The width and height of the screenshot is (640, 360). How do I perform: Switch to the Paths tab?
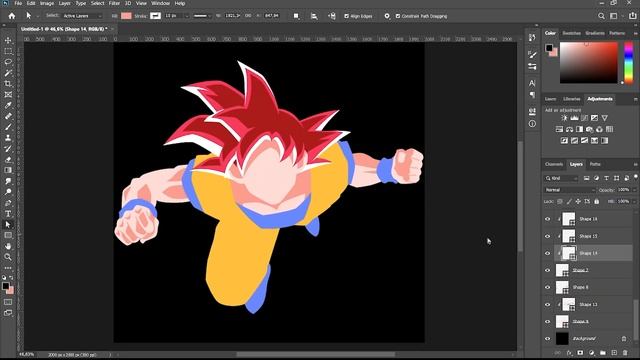(595, 164)
